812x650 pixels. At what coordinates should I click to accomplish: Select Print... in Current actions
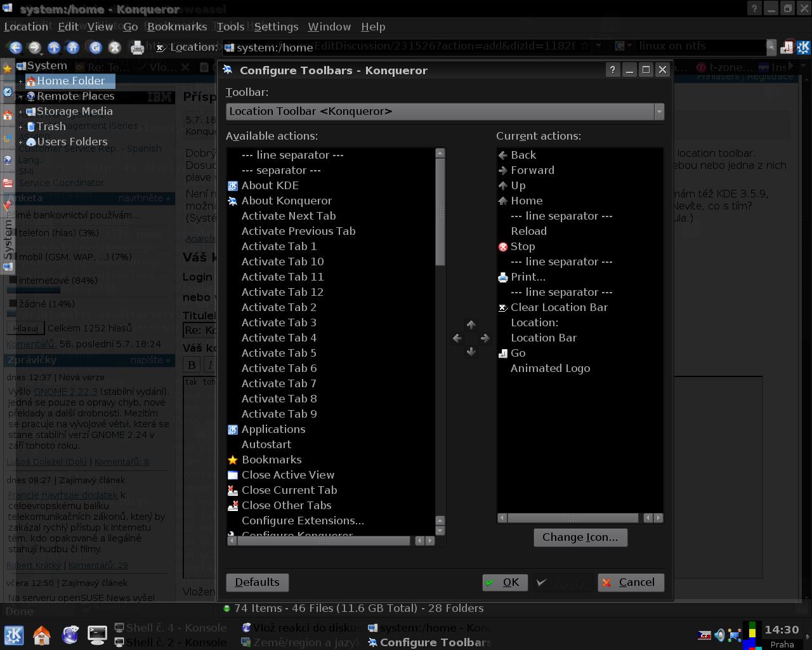pos(528,277)
